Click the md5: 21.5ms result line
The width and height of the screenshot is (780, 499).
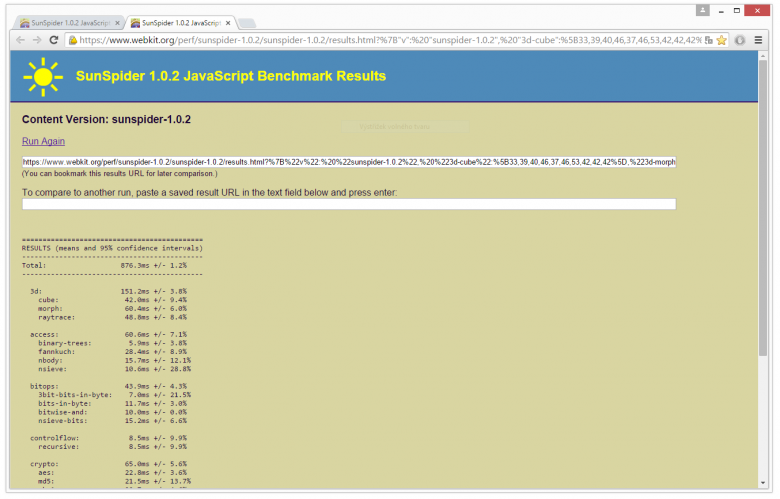click(114, 482)
